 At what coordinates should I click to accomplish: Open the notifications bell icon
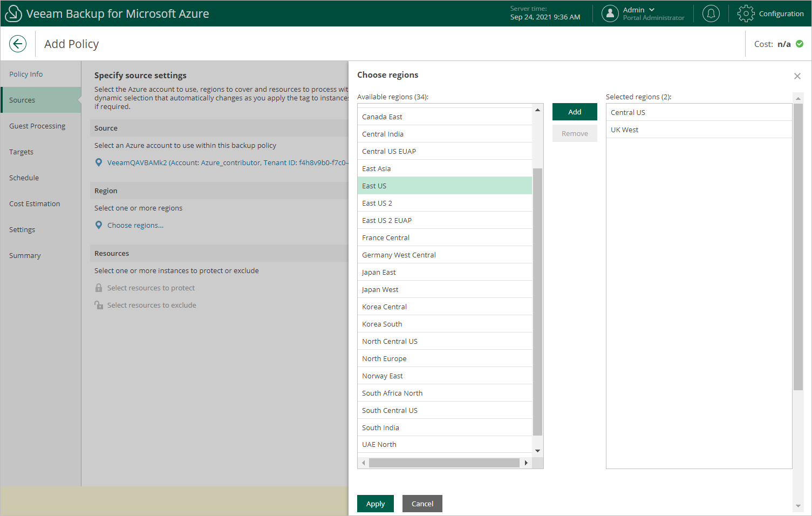(x=711, y=13)
